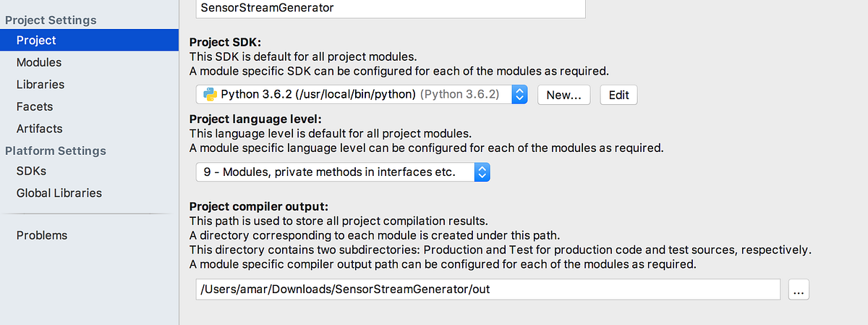Select Artifacts in the sidebar

(40, 129)
